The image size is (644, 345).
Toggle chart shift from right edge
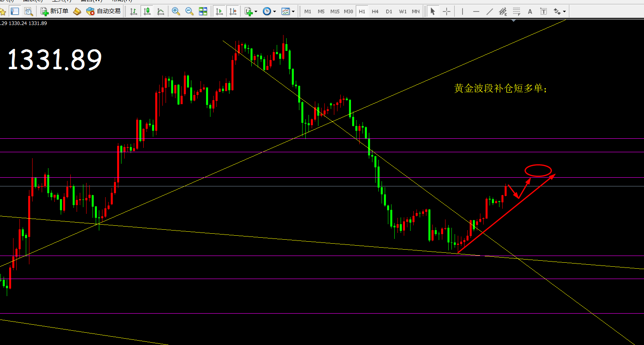pos(233,11)
